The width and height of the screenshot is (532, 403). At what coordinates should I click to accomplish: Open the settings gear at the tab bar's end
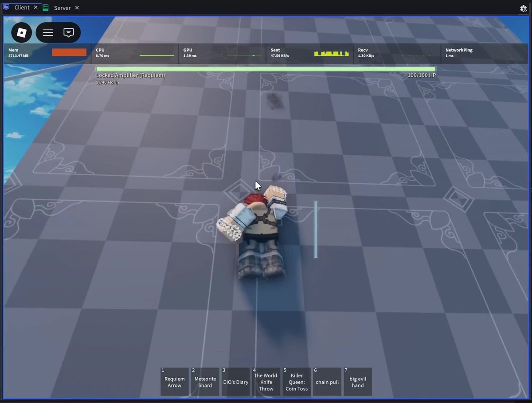[523, 8]
